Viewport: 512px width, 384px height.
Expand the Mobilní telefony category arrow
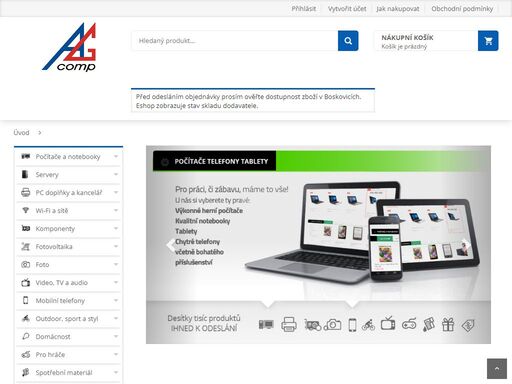116,300
